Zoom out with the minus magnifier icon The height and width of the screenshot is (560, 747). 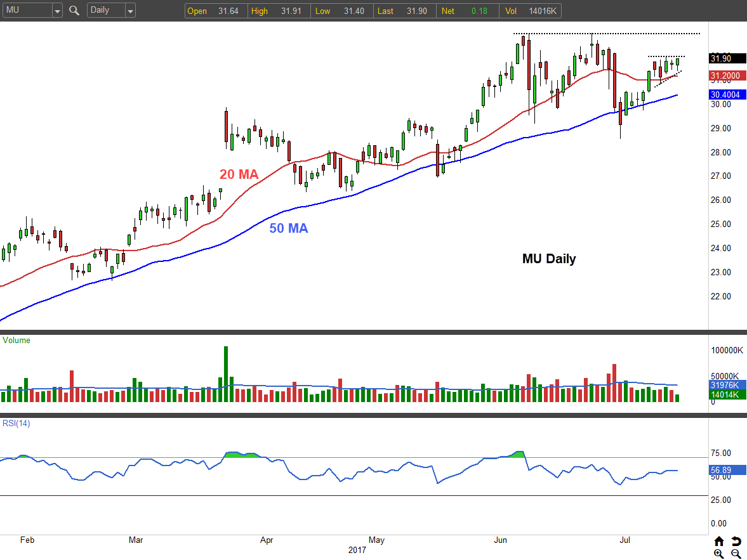(736, 554)
